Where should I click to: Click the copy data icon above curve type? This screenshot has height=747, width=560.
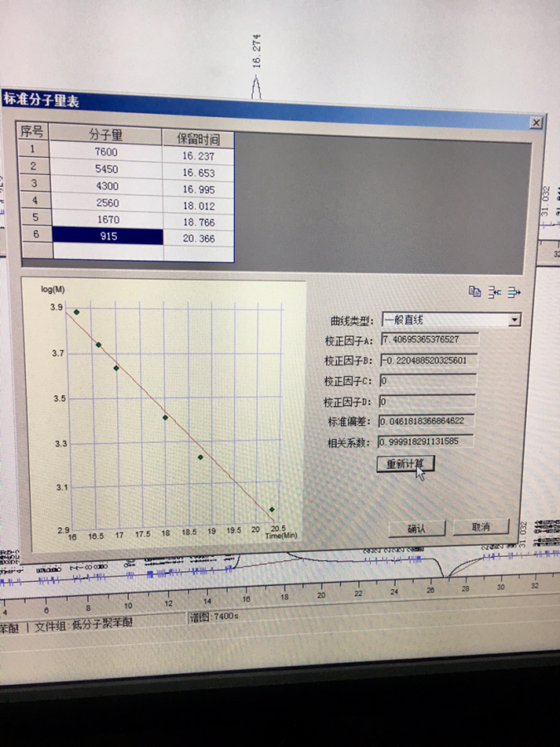[x=475, y=291]
